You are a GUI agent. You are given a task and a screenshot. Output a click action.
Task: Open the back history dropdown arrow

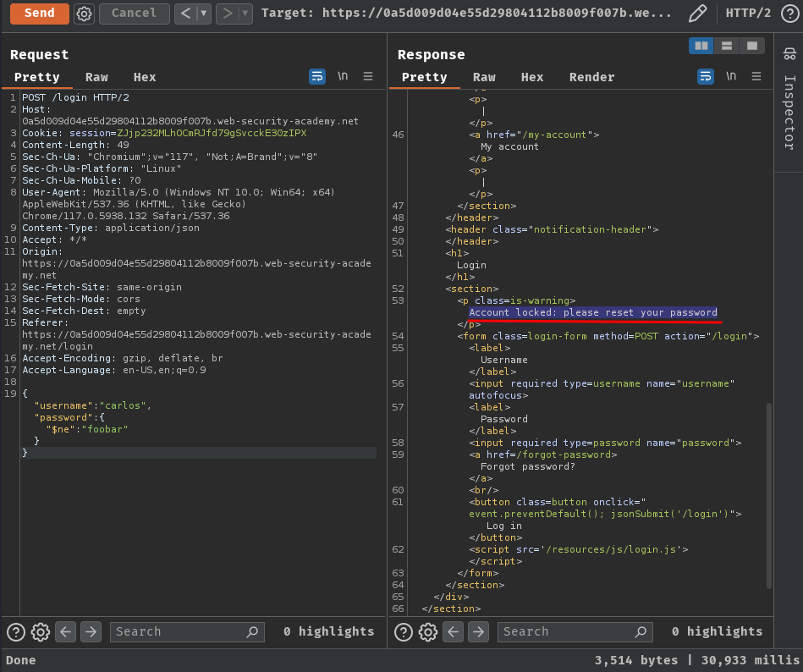pos(204,13)
